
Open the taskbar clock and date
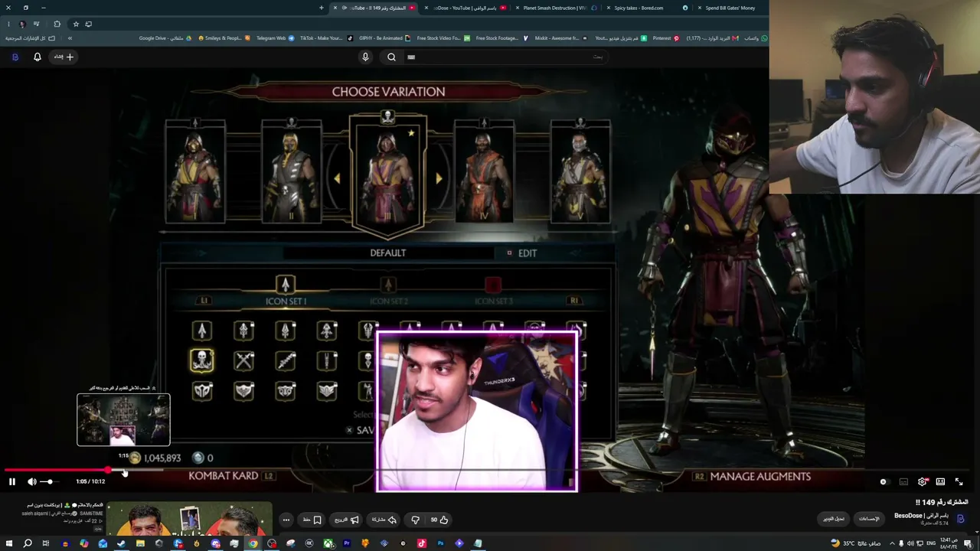950,543
